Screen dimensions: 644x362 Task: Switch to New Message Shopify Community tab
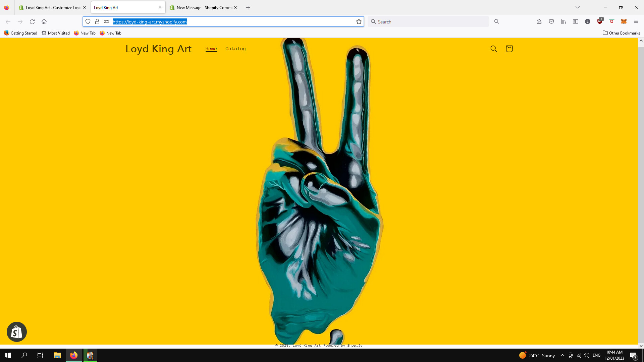point(204,7)
